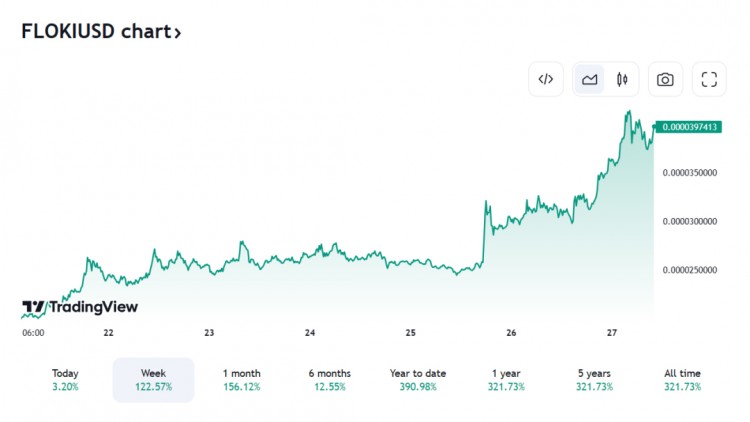Click the chevron next to FLOKIUSD chart
This screenshot has width=750, height=422.
tap(177, 33)
